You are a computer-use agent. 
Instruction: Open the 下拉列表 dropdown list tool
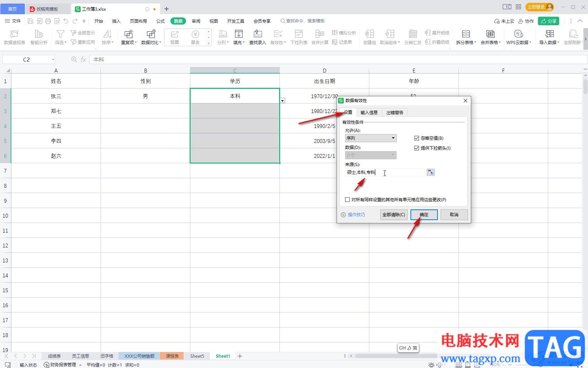pyautogui.click(x=299, y=37)
